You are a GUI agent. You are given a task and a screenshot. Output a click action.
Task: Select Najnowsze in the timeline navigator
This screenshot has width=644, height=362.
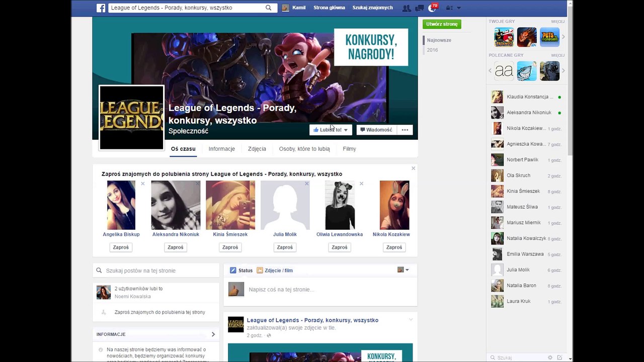pos(439,40)
